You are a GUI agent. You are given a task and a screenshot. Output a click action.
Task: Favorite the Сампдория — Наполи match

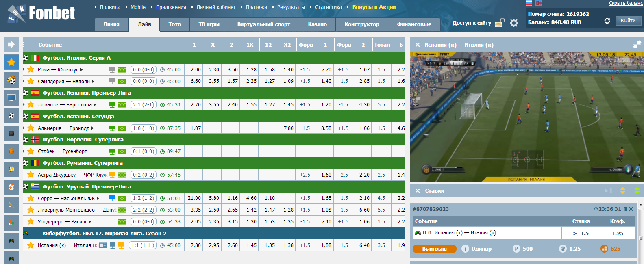point(30,81)
